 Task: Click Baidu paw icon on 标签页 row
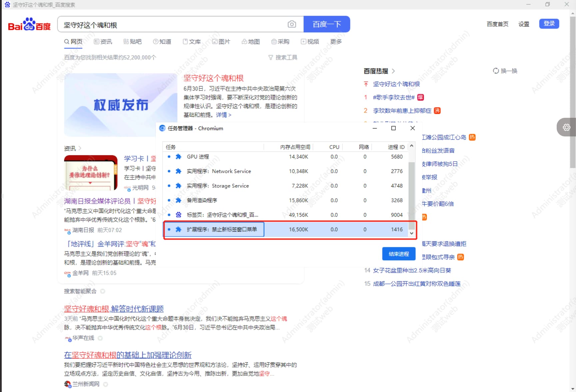pyautogui.click(x=178, y=215)
